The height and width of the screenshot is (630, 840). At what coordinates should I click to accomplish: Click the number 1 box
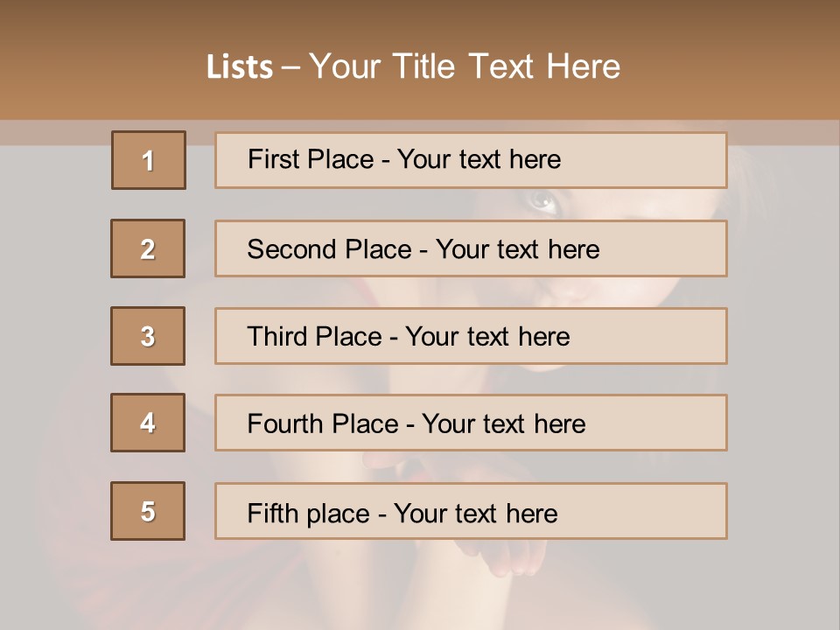[x=148, y=160]
